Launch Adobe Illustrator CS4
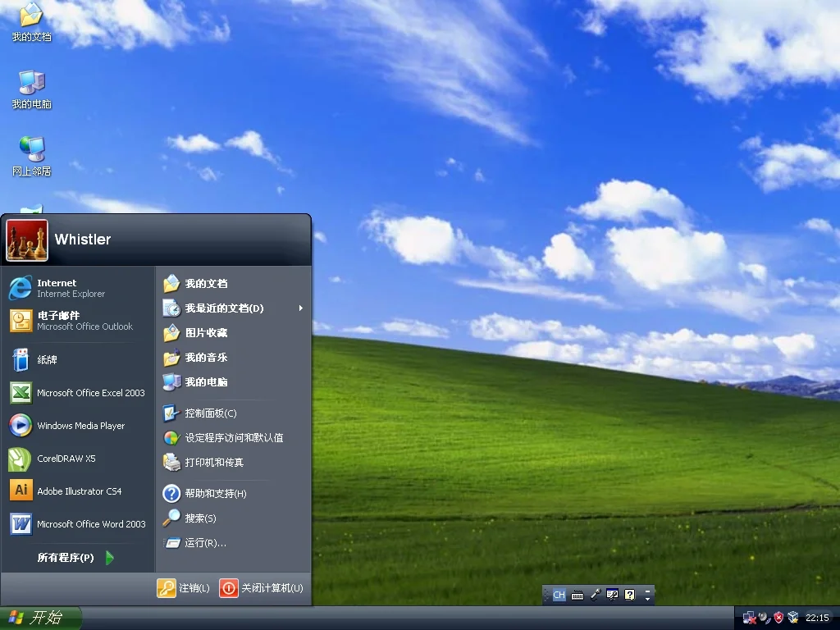The height and width of the screenshot is (630, 840). (74, 491)
